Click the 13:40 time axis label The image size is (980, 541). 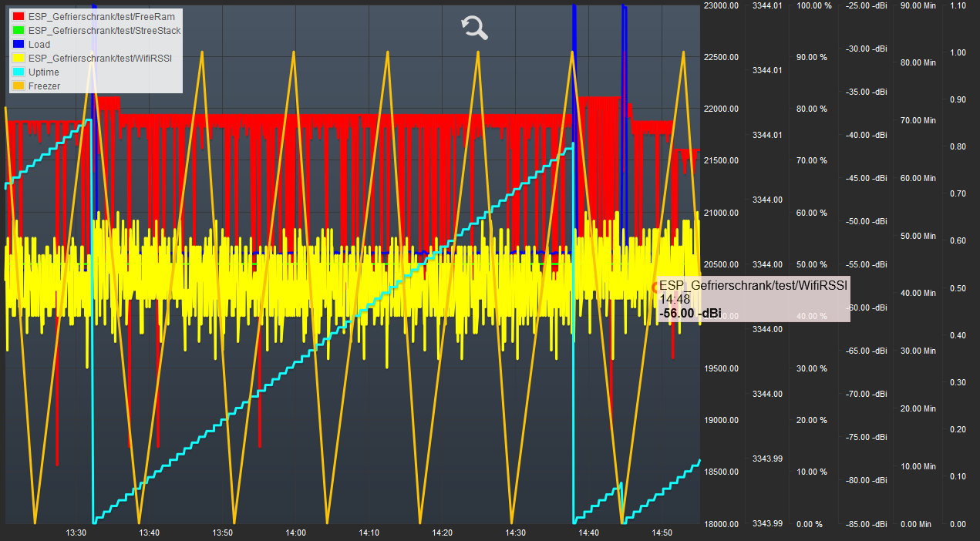pos(149,533)
